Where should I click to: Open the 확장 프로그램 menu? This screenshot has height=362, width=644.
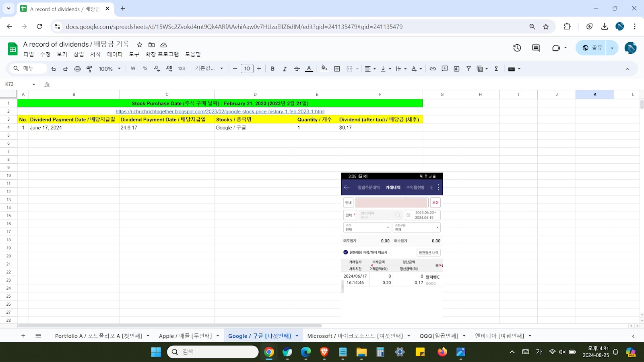tap(162, 54)
